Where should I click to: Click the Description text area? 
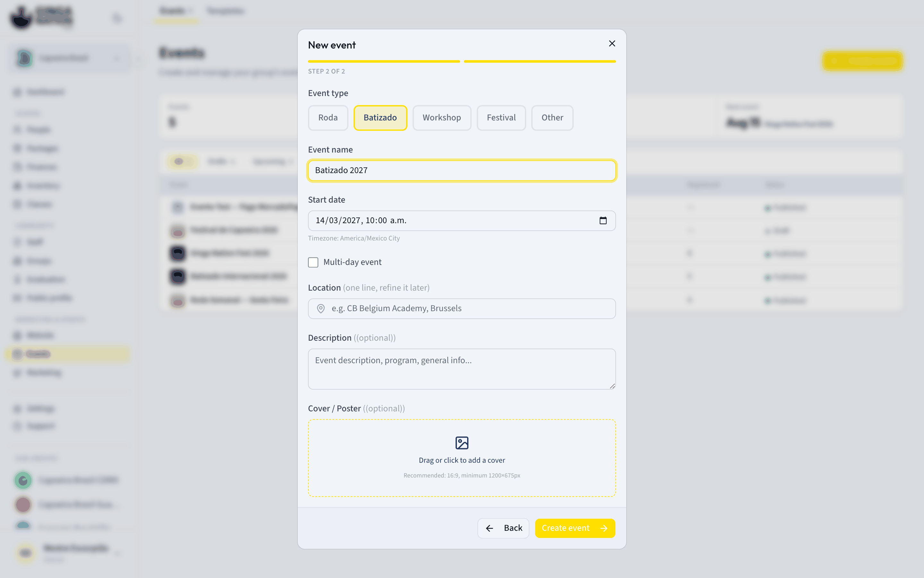click(462, 369)
